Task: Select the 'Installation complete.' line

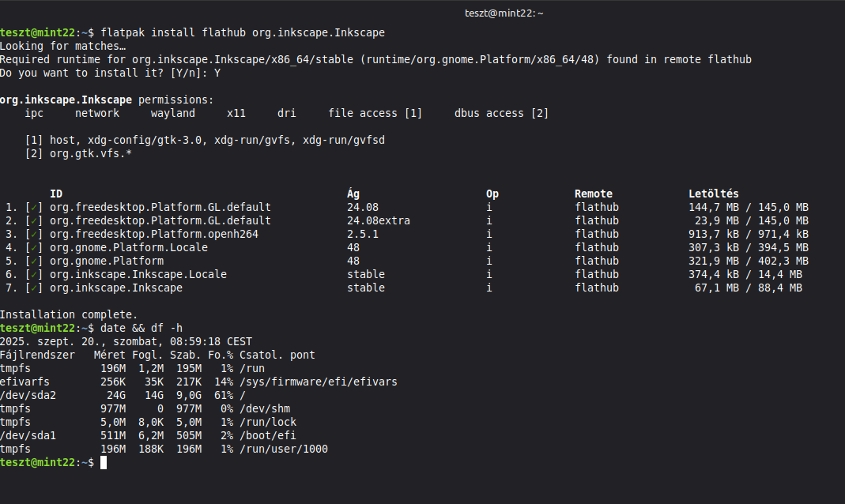Action: click(69, 315)
